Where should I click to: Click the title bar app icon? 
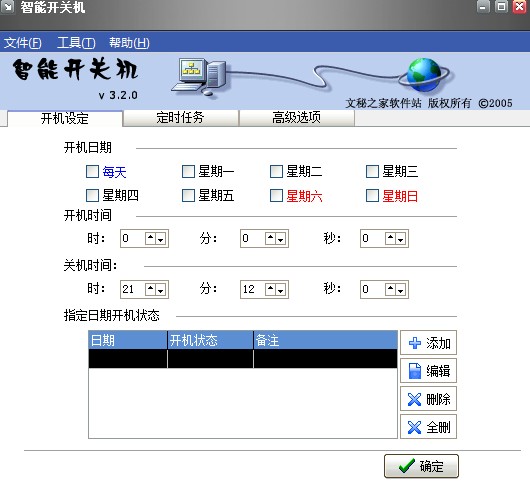click(7, 6)
